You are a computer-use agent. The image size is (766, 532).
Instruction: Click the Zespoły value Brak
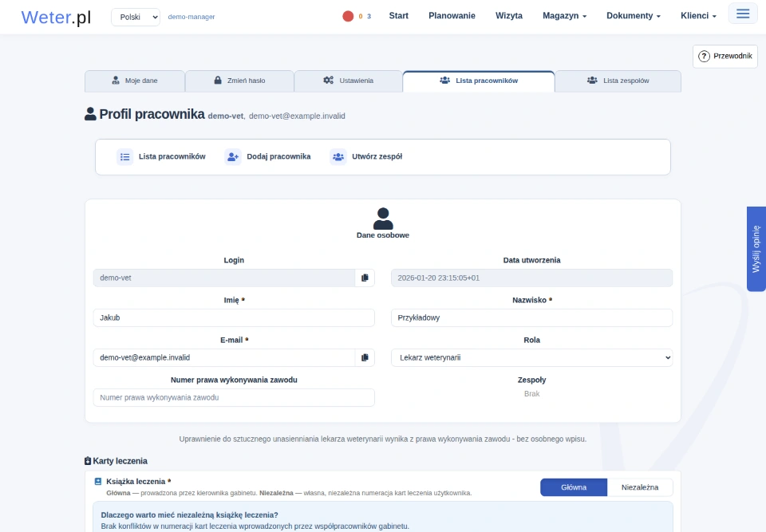[531, 394]
